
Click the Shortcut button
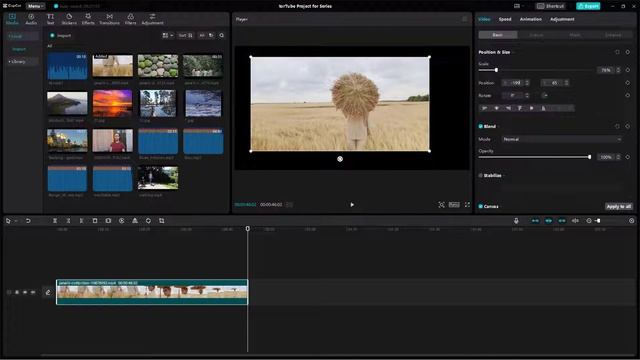551,6
